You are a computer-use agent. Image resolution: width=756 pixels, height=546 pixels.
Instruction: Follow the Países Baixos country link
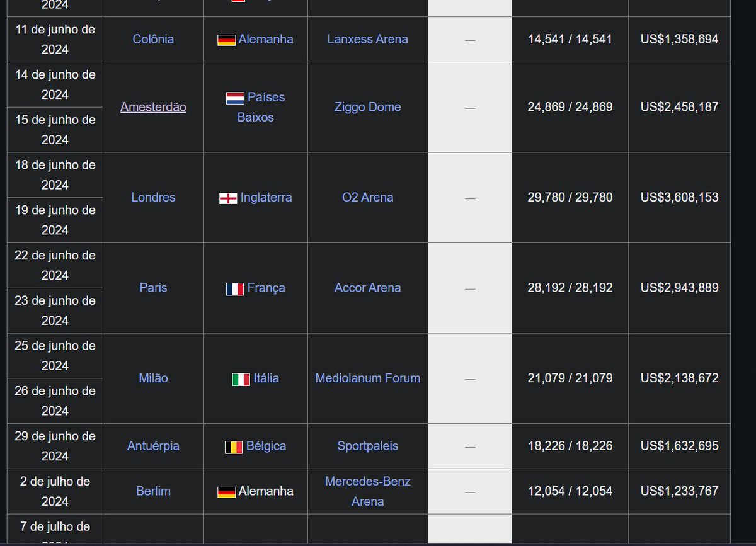(x=261, y=107)
